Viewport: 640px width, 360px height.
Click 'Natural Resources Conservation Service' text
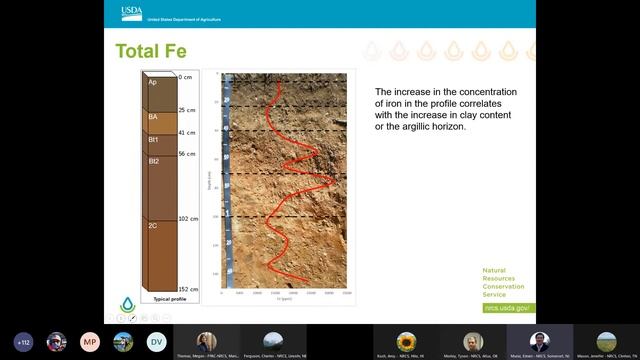click(503, 282)
